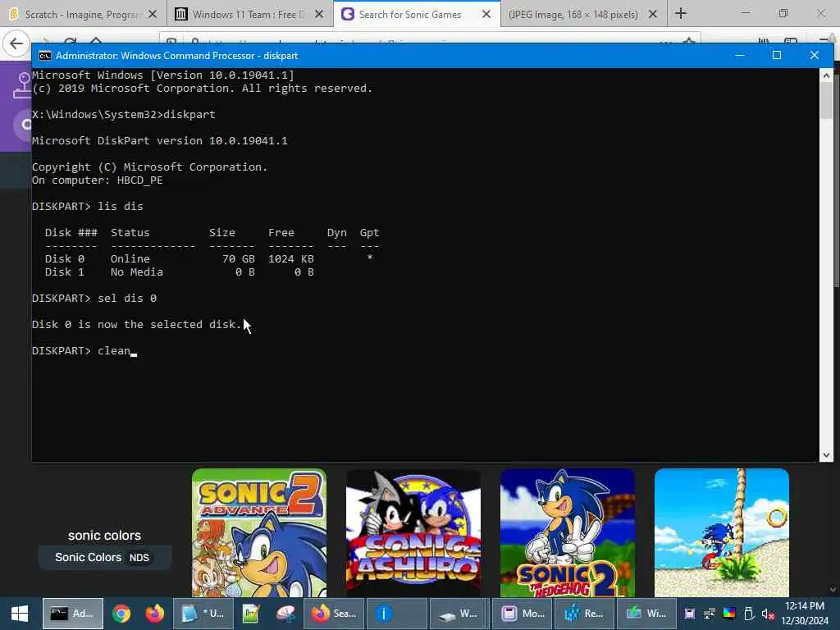Click the USB safely remove tray icon
The image size is (840, 630).
click(749, 614)
